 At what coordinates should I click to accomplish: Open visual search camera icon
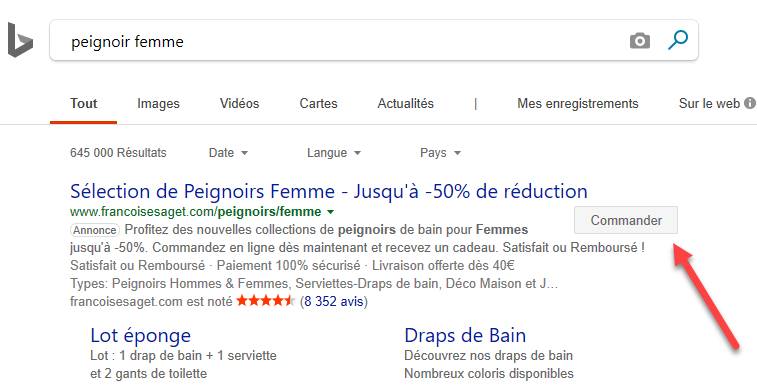640,41
